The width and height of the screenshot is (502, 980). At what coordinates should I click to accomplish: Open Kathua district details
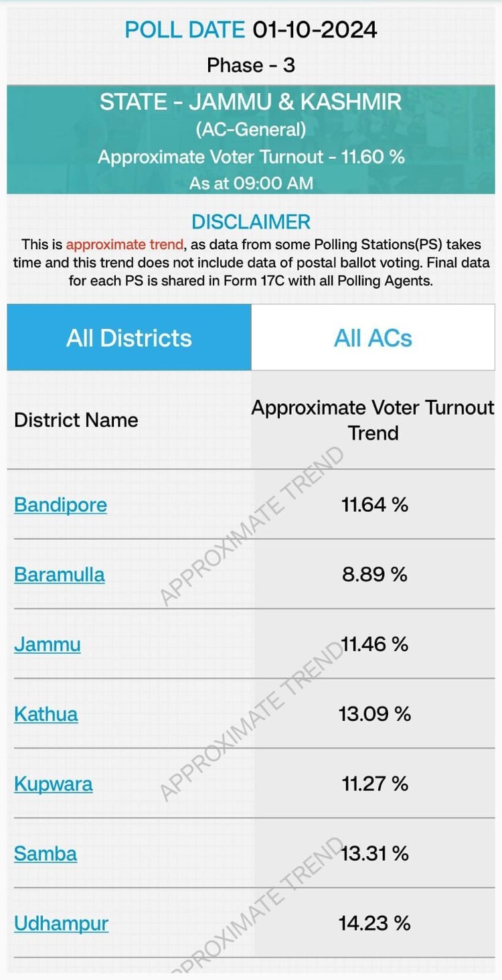click(46, 714)
